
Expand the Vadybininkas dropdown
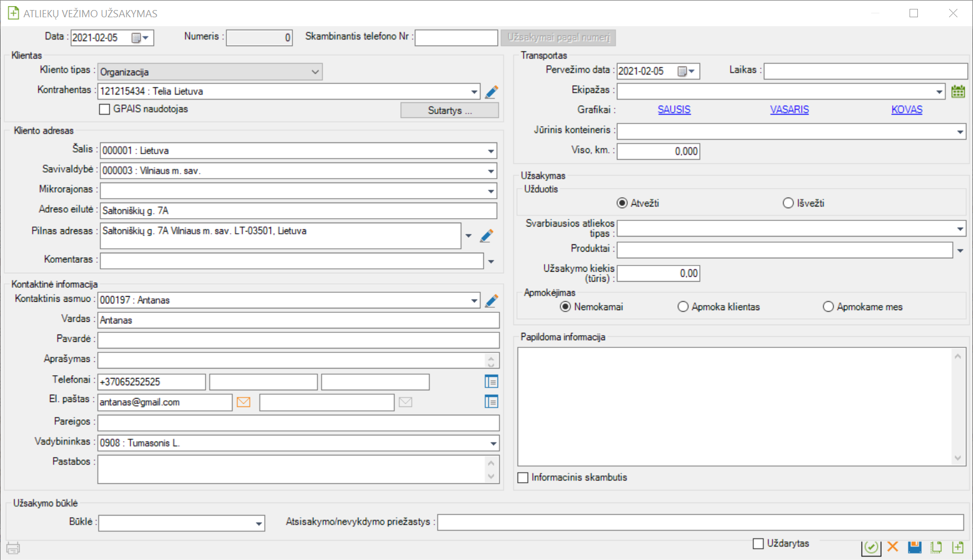pos(493,443)
